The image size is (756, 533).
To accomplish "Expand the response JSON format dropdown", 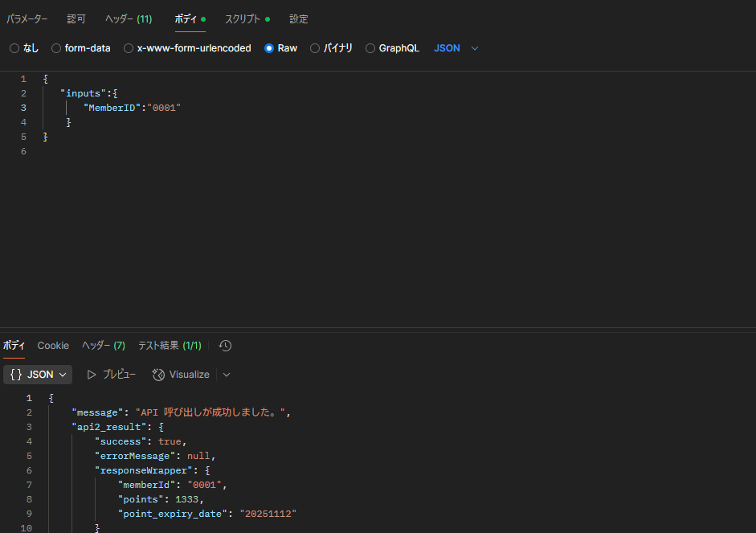I will click(x=38, y=375).
